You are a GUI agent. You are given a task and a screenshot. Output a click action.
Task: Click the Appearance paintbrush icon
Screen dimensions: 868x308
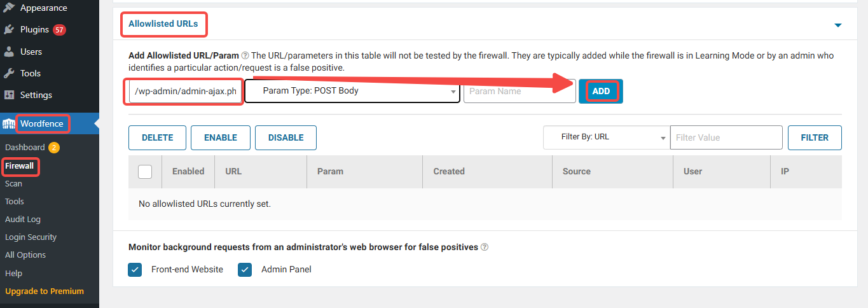tap(9, 8)
